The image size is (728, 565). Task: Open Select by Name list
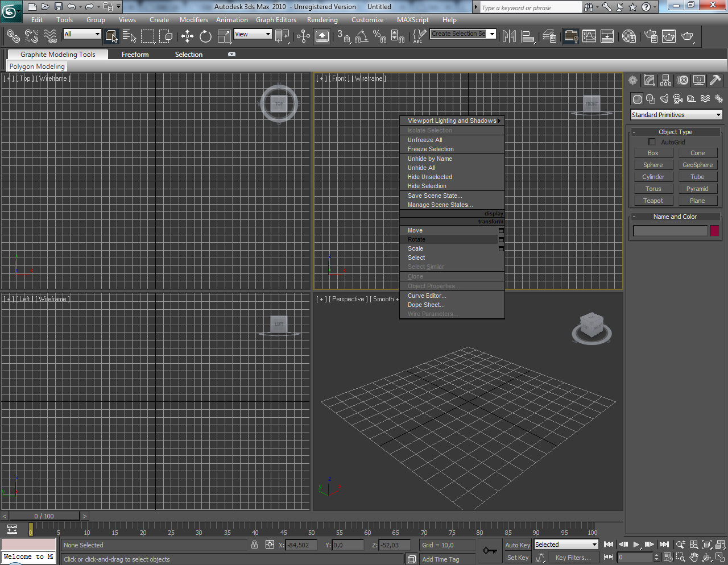129,36
